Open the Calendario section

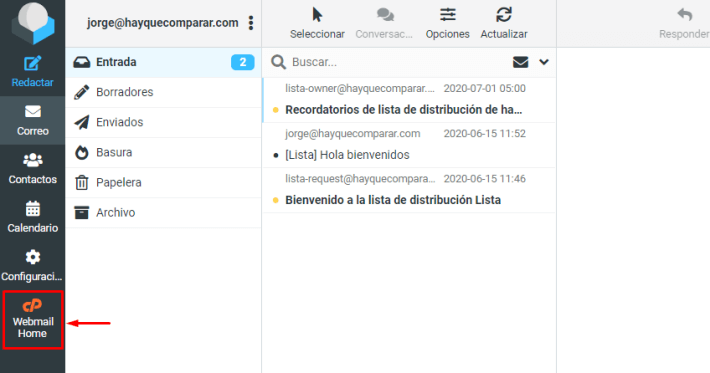[x=33, y=217]
